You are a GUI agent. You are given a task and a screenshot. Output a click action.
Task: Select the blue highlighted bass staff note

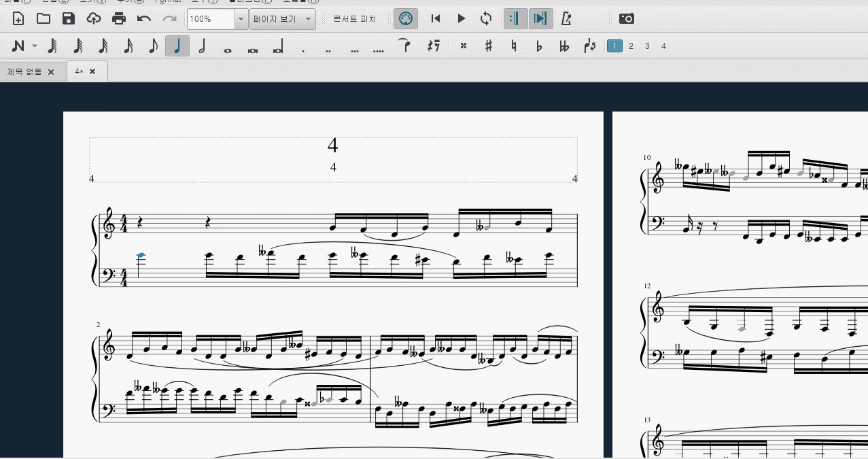[x=141, y=255]
